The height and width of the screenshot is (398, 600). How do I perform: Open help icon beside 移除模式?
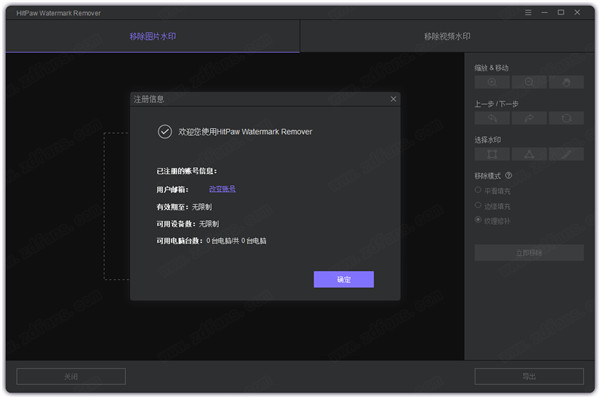(509, 176)
